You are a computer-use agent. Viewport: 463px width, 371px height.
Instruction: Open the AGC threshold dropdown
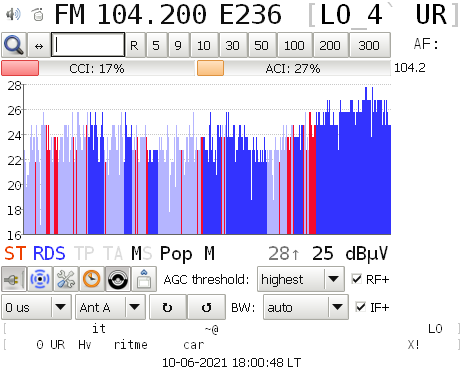[301, 279]
